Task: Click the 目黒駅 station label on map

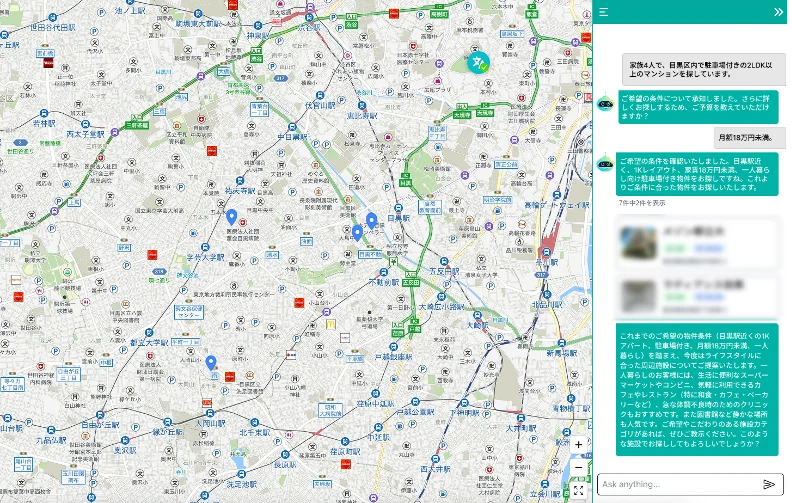Action: click(x=399, y=218)
